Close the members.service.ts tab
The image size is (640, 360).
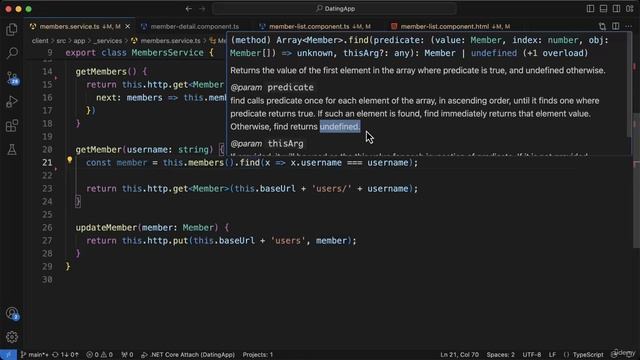click(127, 27)
